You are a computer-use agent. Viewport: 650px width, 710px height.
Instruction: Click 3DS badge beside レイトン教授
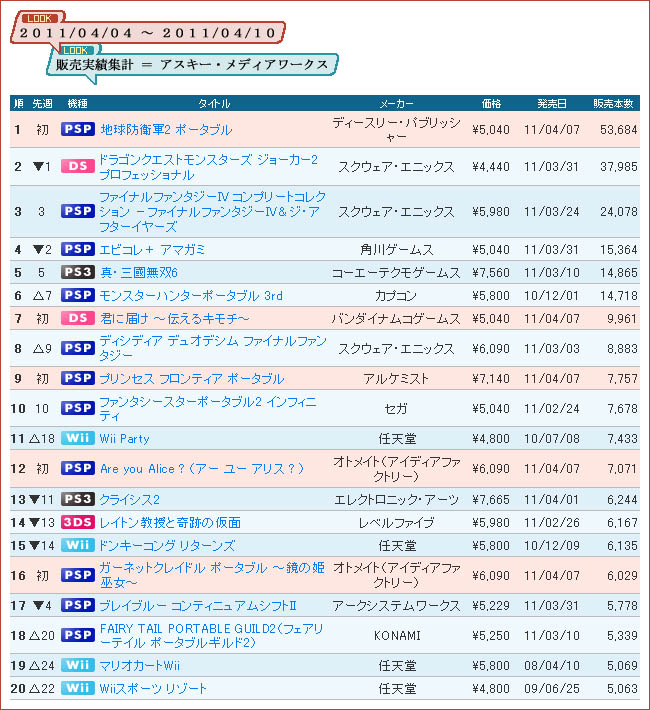pos(78,522)
